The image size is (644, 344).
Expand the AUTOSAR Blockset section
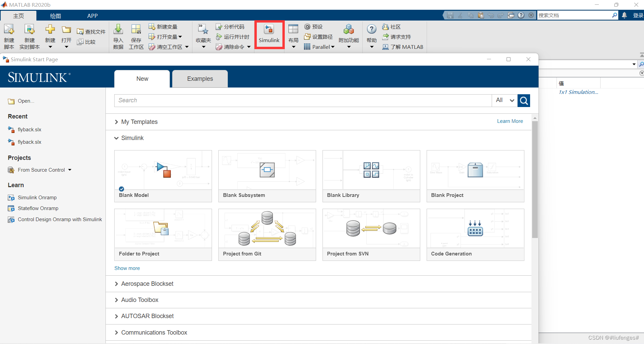[144, 316]
